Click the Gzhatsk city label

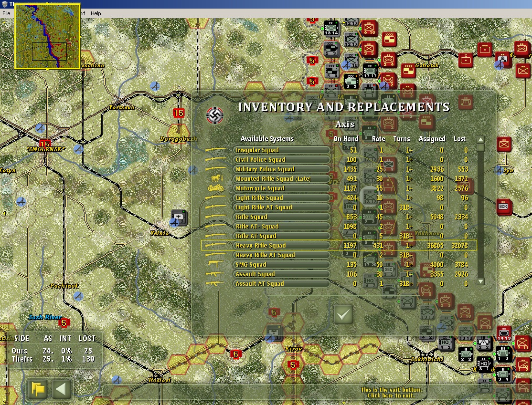pyautogui.click(x=427, y=65)
